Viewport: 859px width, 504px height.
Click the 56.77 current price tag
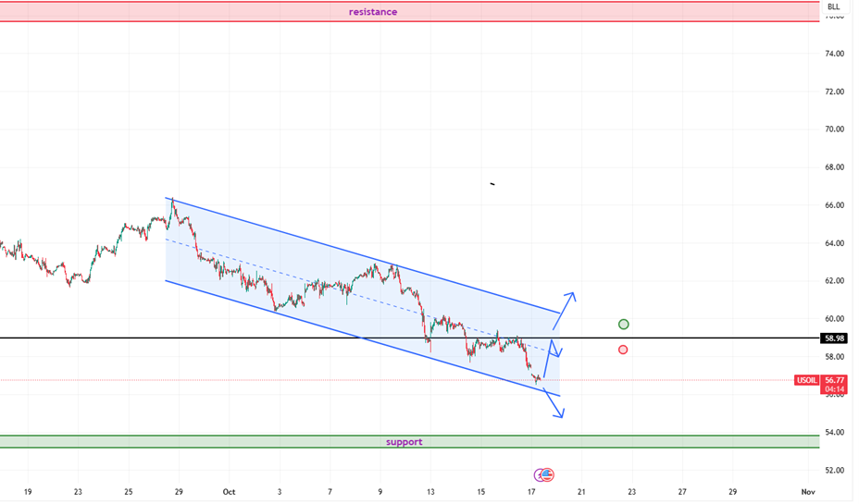[835, 380]
